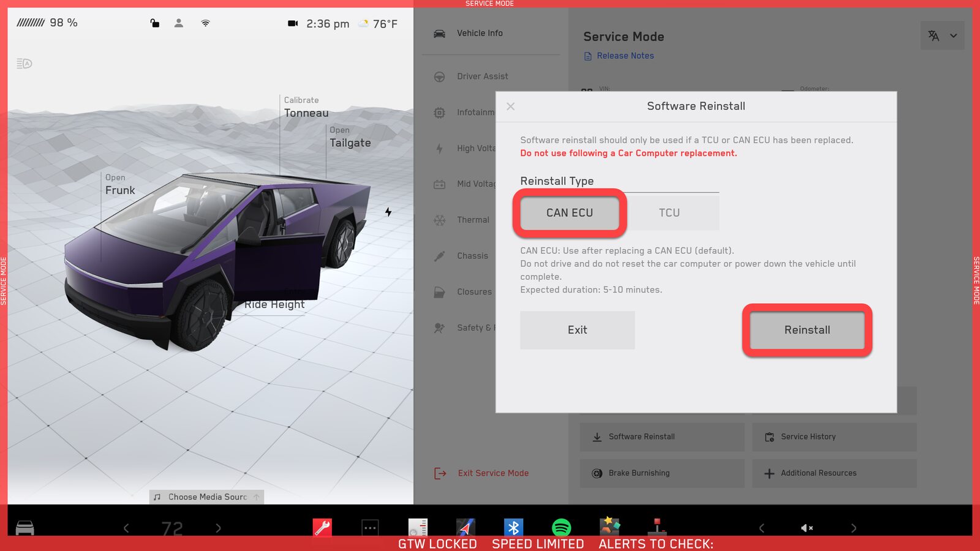Tap the red wrench Service Mode icon
Screen dimensions: 980x551
(x=322, y=527)
